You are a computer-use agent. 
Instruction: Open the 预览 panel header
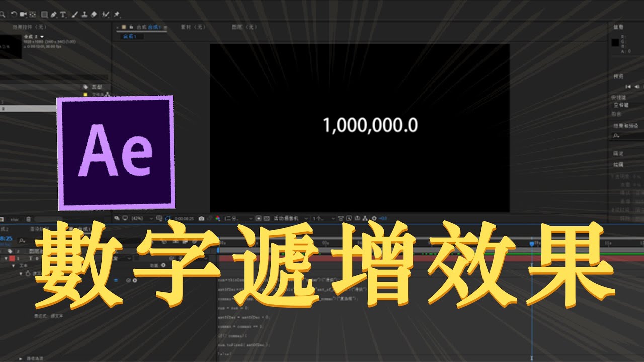[x=618, y=76]
